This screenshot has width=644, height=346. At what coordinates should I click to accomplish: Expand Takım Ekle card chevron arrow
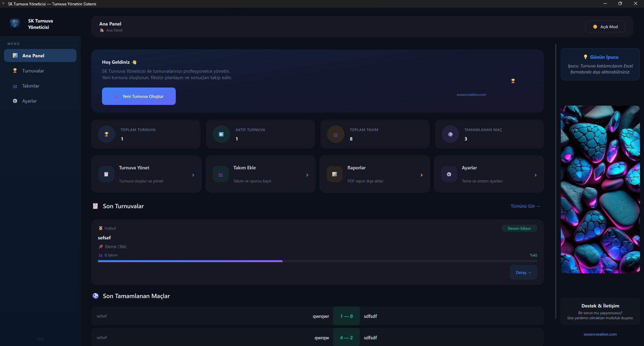[x=307, y=175]
